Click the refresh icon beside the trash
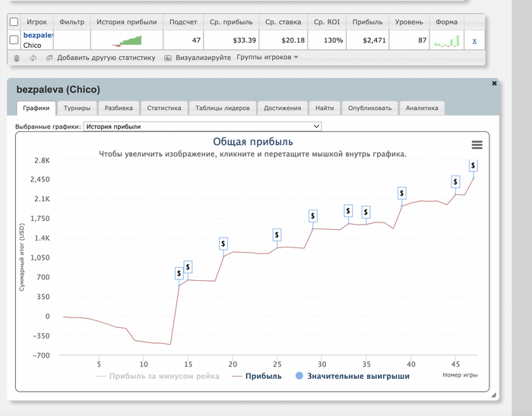Image resolution: width=532 pixels, height=416 pixels. click(x=33, y=58)
